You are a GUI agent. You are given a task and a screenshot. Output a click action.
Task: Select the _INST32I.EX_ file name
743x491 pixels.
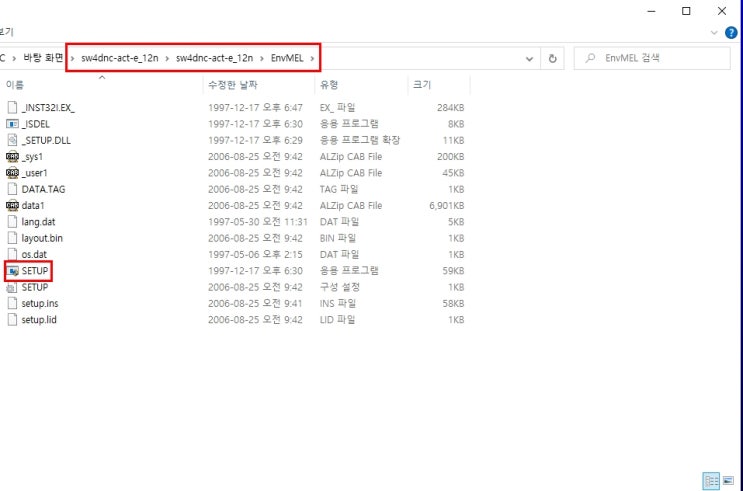pos(48,108)
